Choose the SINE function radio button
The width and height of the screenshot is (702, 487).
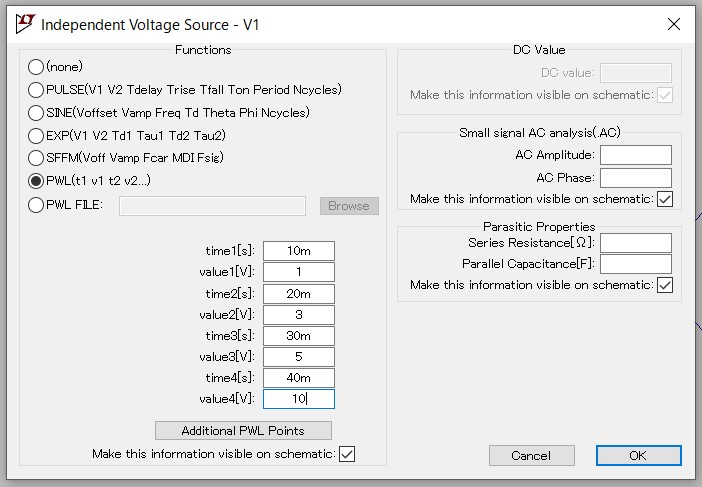pyautogui.click(x=37, y=113)
